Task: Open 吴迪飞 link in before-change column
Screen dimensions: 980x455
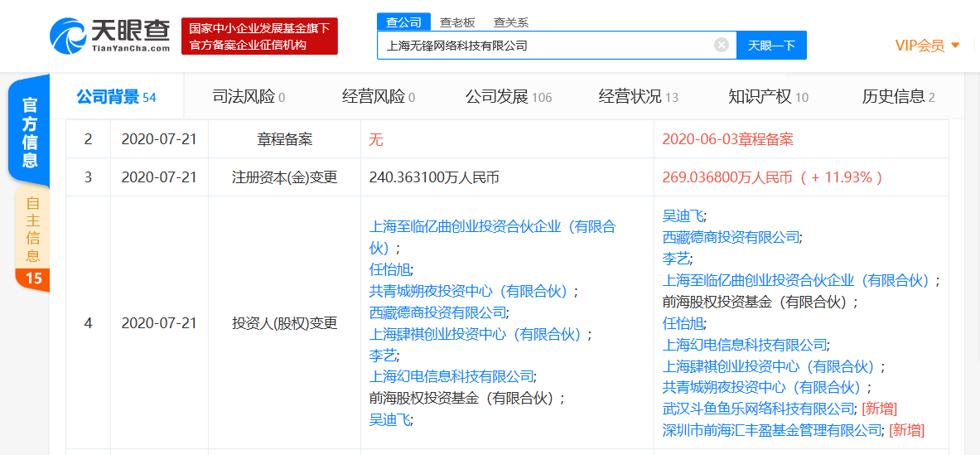Action: (391, 419)
